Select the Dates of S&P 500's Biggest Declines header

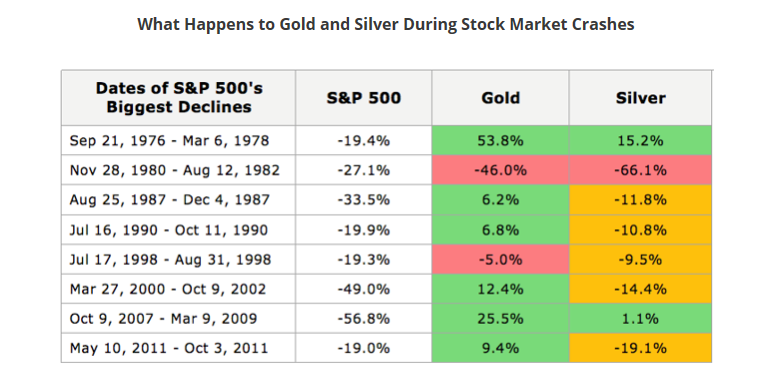coord(179,98)
